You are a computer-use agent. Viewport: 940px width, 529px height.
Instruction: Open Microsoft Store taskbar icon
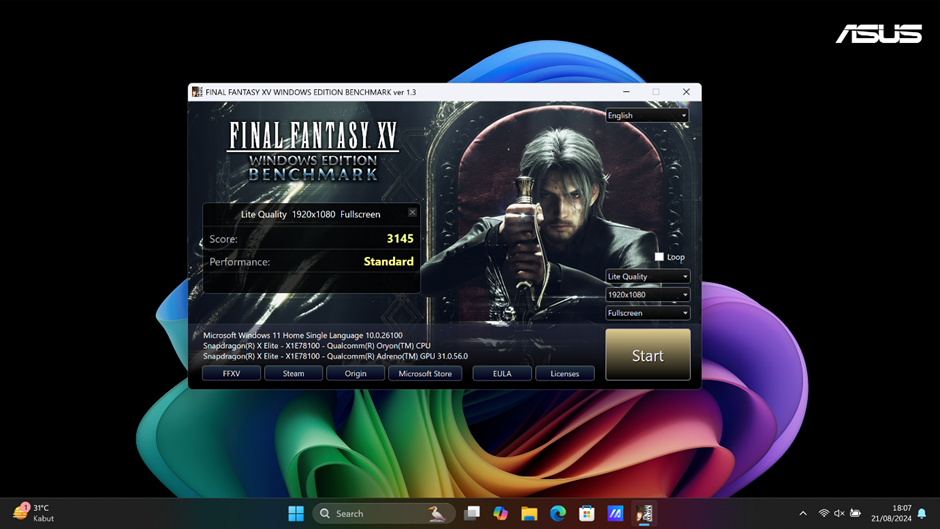(x=587, y=513)
